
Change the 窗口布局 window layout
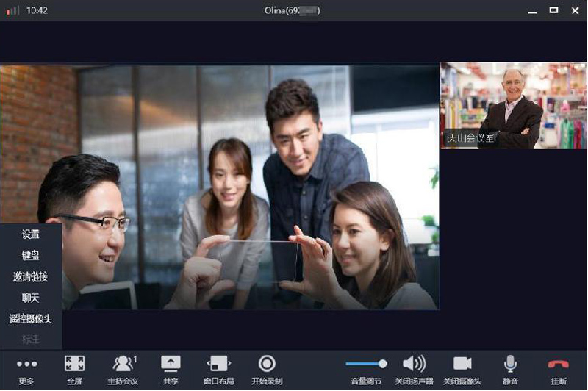tap(218, 364)
